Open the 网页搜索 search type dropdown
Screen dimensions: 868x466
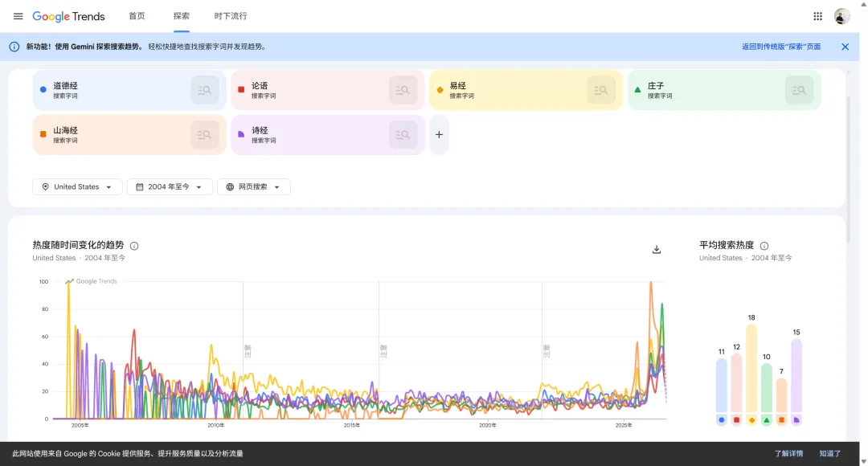click(x=253, y=187)
